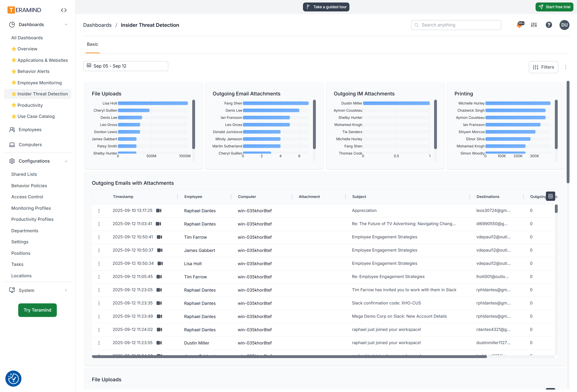
Task: Click Michelle Hurley's Printing bar
Action: [x=518, y=103]
